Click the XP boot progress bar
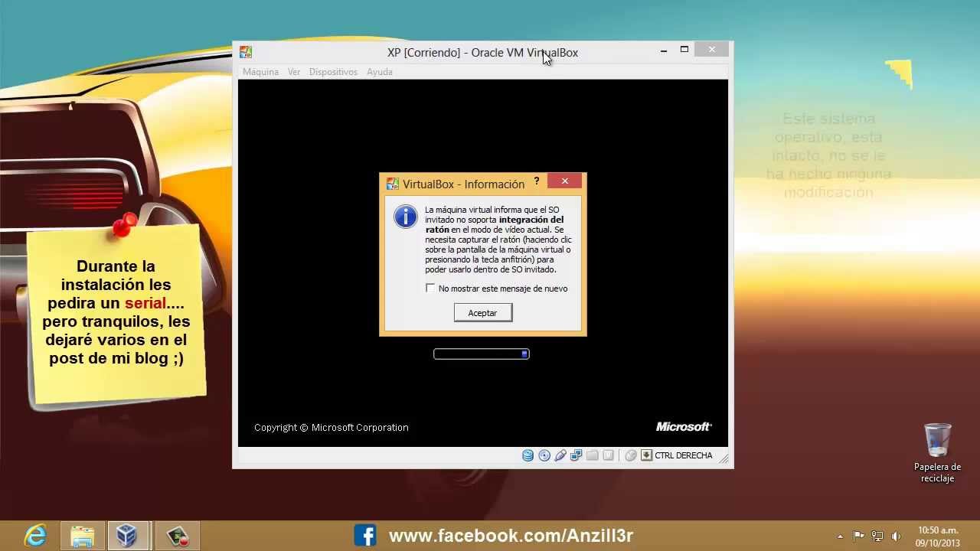 coord(482,354)
